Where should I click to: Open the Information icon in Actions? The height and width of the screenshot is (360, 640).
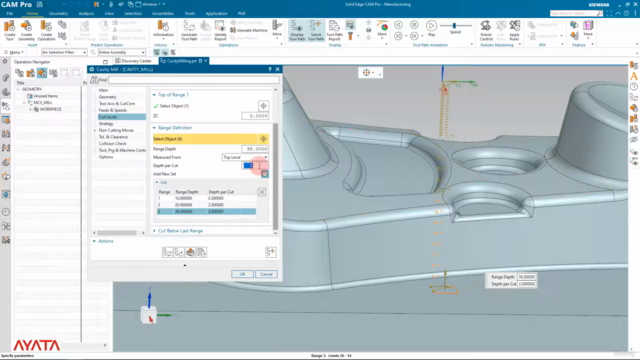(163, 29)
